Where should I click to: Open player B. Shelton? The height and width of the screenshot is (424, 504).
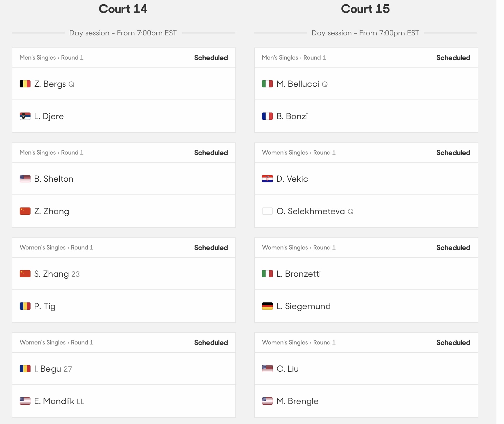coord(54,179)
